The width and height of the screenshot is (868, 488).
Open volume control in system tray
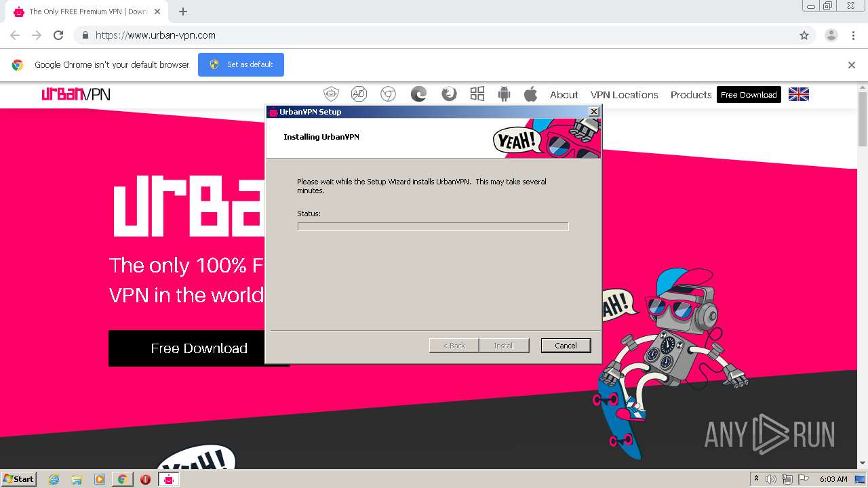pyautogui.click(x=771, y=479)
